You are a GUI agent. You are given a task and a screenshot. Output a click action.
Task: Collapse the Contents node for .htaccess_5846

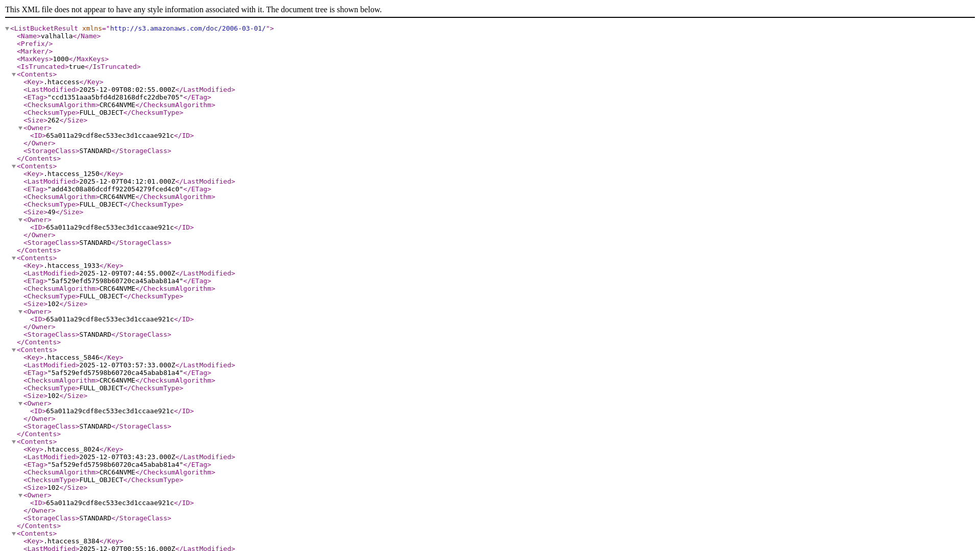coord(14,350)
